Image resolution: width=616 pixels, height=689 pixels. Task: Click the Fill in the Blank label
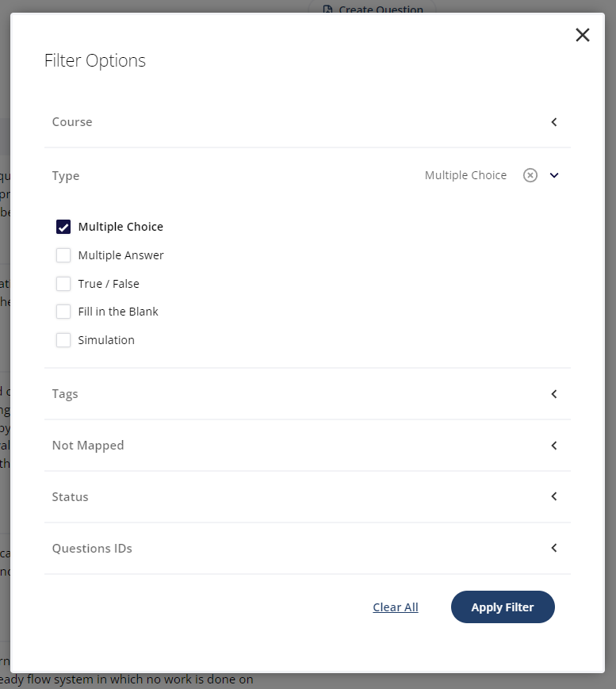point(118,312)
